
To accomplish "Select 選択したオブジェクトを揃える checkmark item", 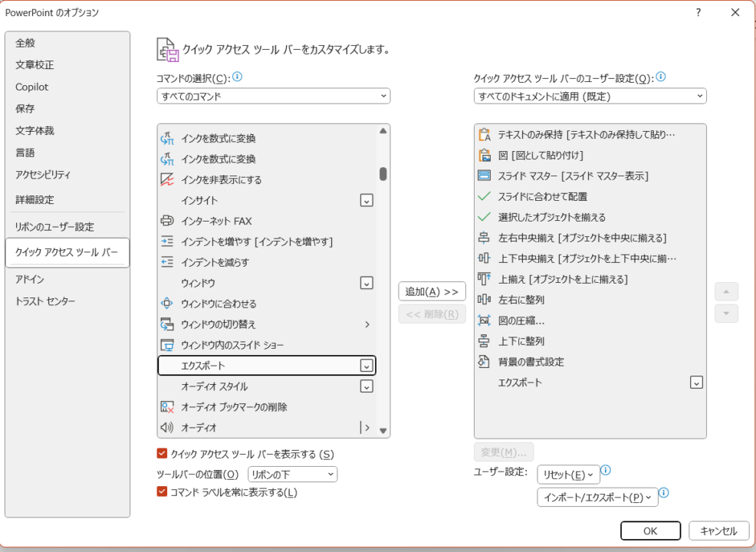I will pyautogui.click(x=590, y=217).
